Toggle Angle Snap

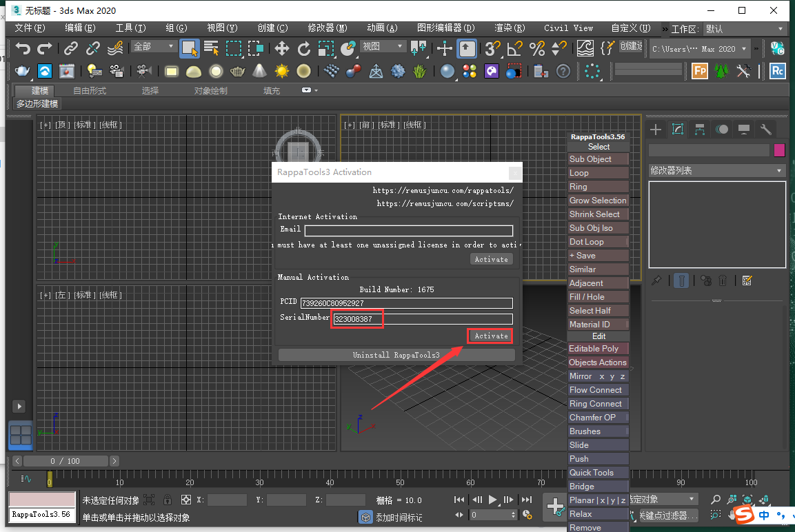point(514,49)
